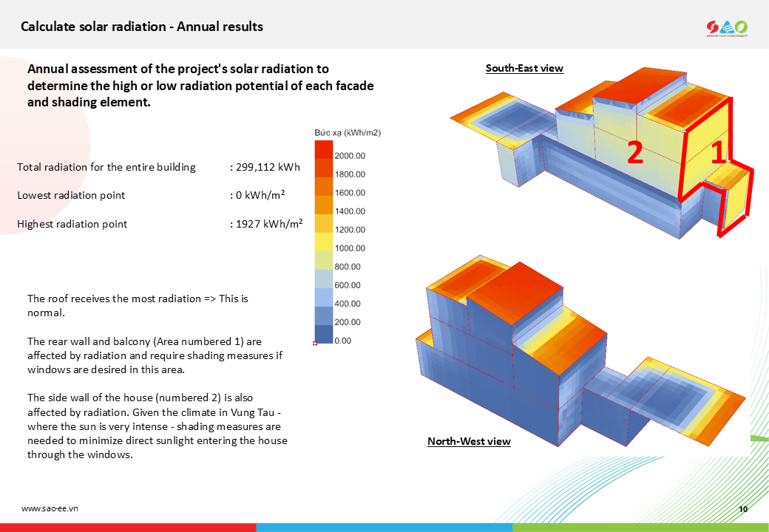The height and width of the screenshot is (532, 769).
Task: Click 'The roof receives the most radiation' paragraph
Action: 138,306
